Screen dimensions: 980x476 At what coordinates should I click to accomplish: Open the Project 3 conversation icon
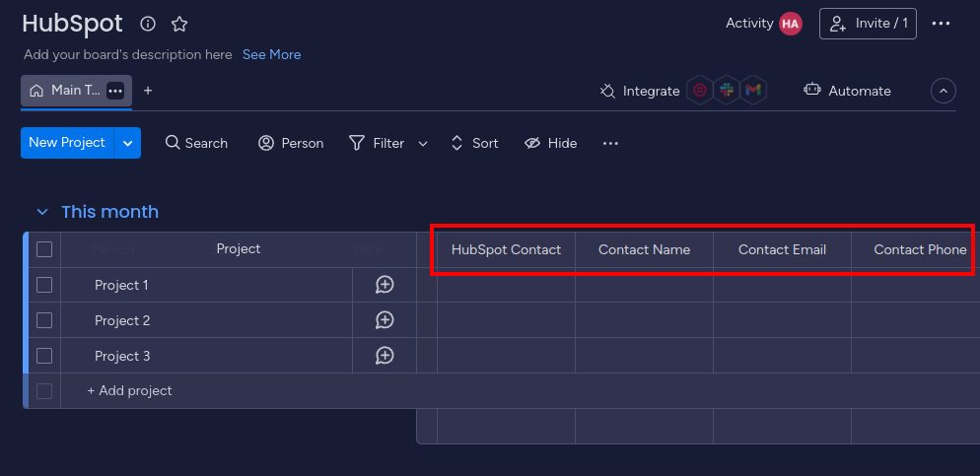tap(385, 356)
